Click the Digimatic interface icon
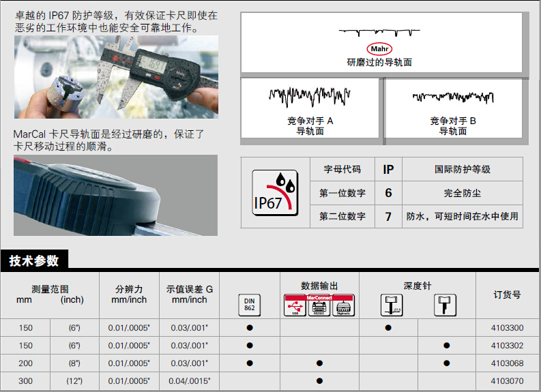This screenshot has height=392, width=541. pos(345,306)
